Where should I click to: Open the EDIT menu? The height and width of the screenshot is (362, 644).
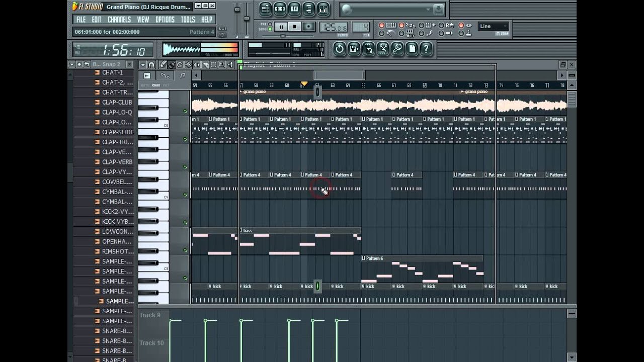[x=97, y=20]
